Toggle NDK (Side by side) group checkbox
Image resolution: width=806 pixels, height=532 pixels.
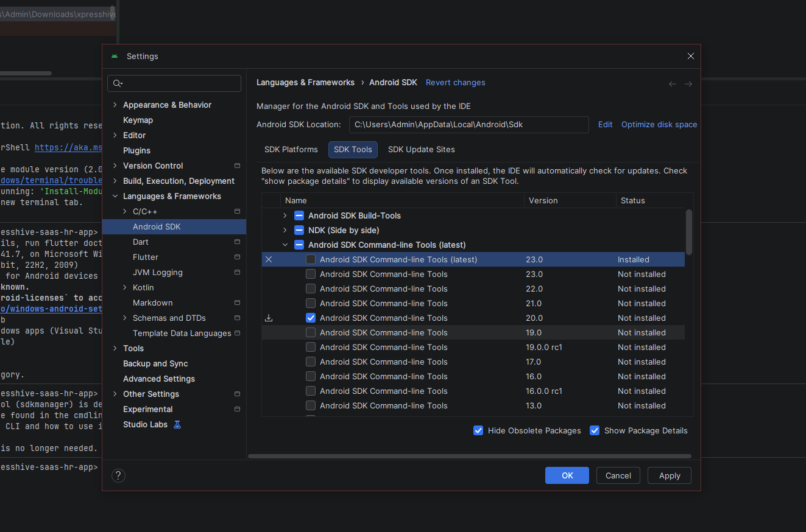click(299, 230)
